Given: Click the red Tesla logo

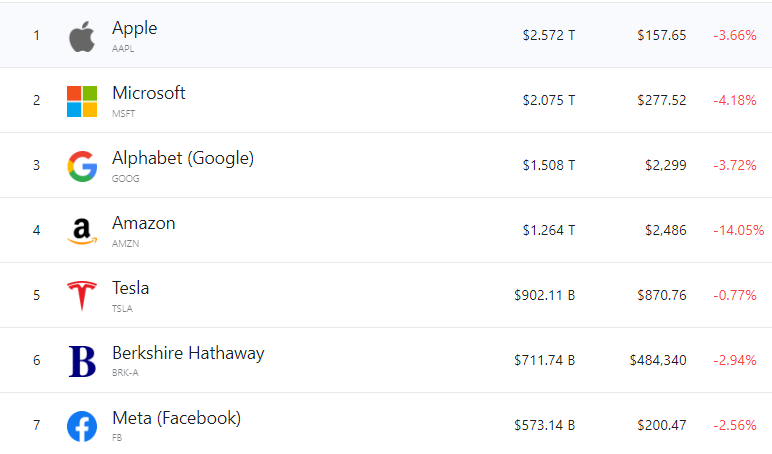Looking at the screenshot, I should [81, 296].
